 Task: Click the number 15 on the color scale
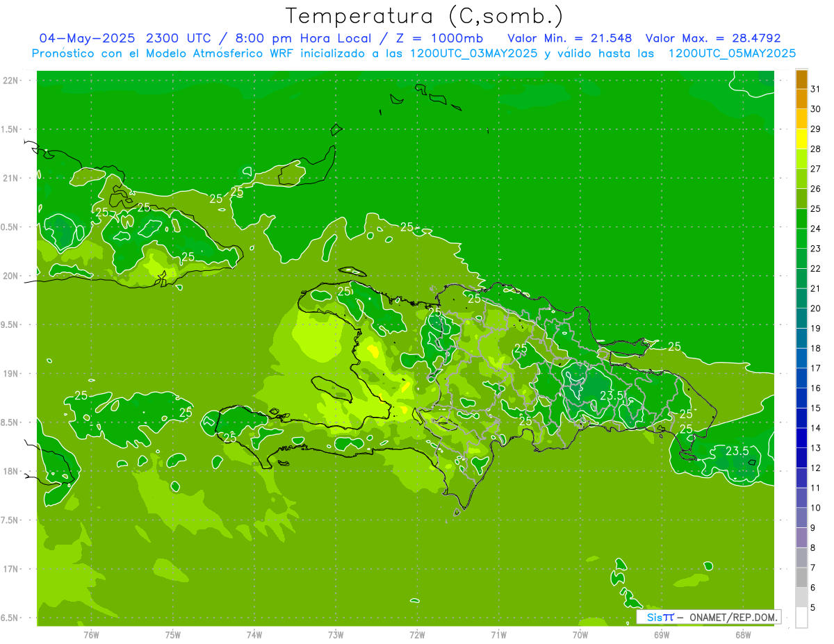click(x=816, y=408)
